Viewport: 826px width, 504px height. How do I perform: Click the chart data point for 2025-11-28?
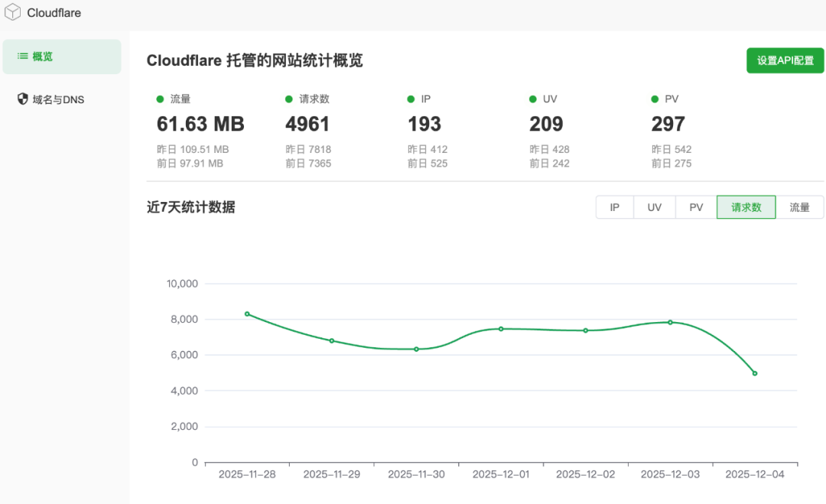(x=247, y=314)
